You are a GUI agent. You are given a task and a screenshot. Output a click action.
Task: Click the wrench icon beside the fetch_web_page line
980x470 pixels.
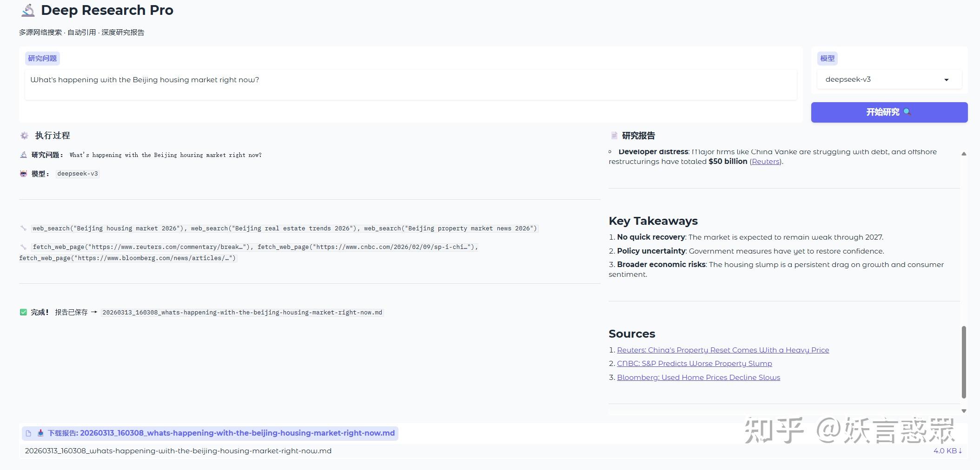pos(23,247)
